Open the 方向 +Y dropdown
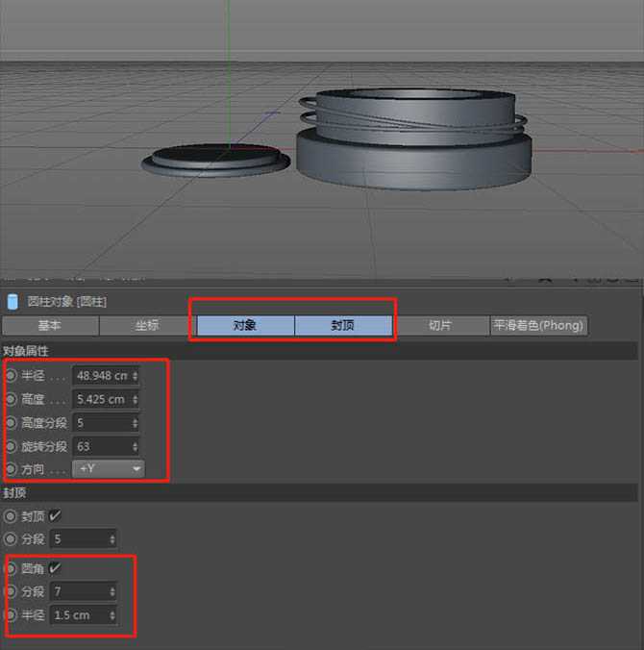The width and height of the screenshot is (644, 650). click(x=109, y=469)
